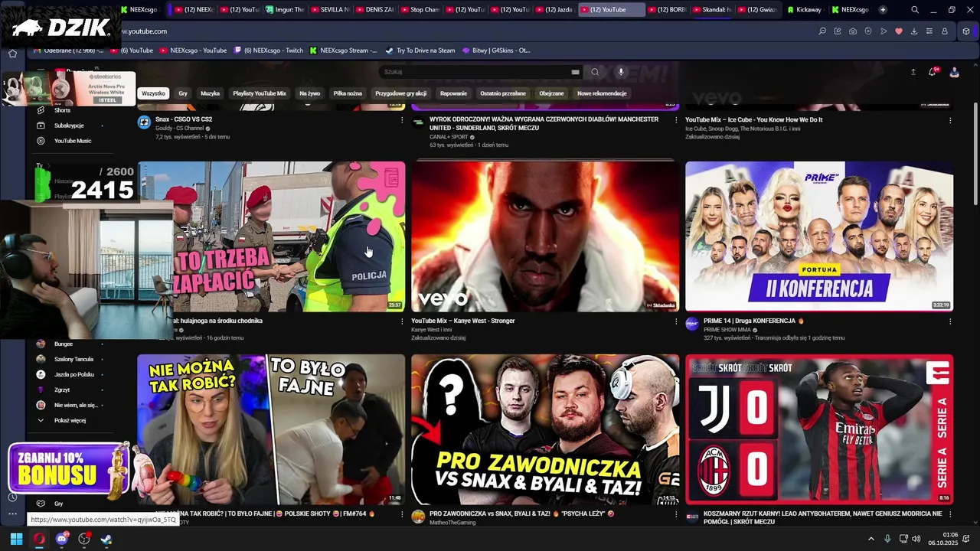Select the Playlisty YouTube Mix chip
Viewport: 980px width, 551px height.
(x=260, y=93)
